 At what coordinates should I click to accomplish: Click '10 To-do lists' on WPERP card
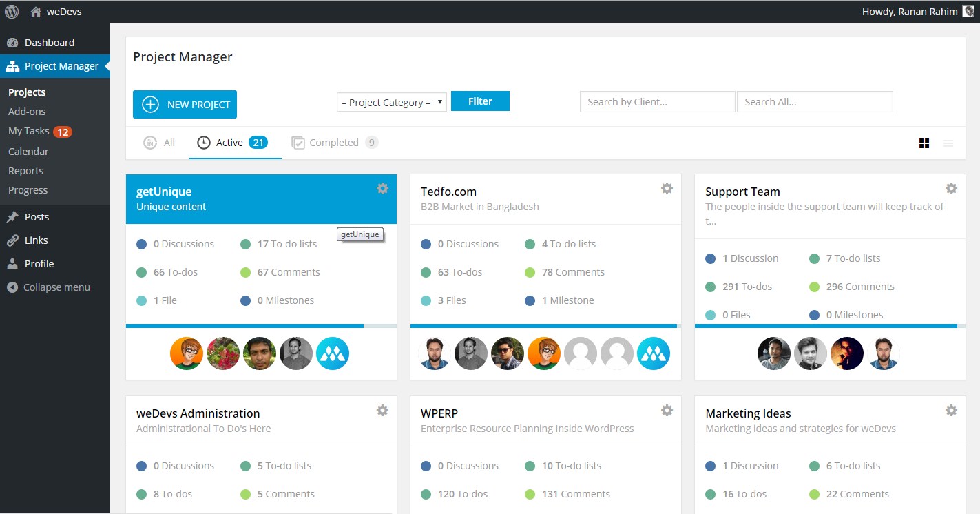[563, 466]
